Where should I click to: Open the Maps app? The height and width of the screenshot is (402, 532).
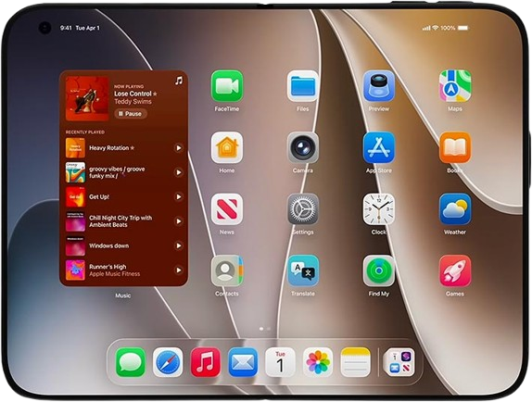tap(455, 86)
